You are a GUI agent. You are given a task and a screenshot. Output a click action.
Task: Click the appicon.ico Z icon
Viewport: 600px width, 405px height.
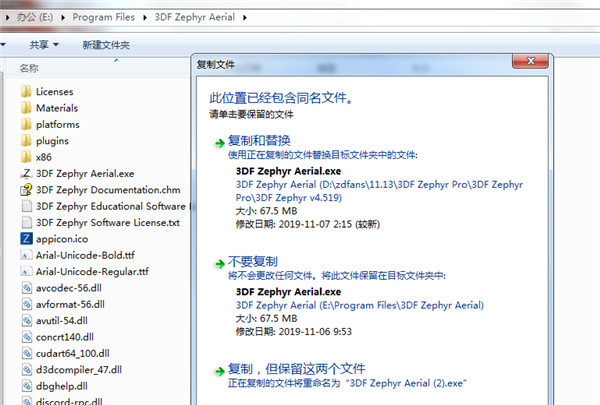[26, 239]
